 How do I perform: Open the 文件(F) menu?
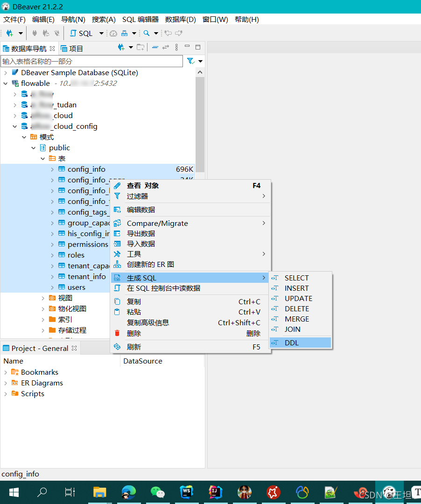coord(14,20)
